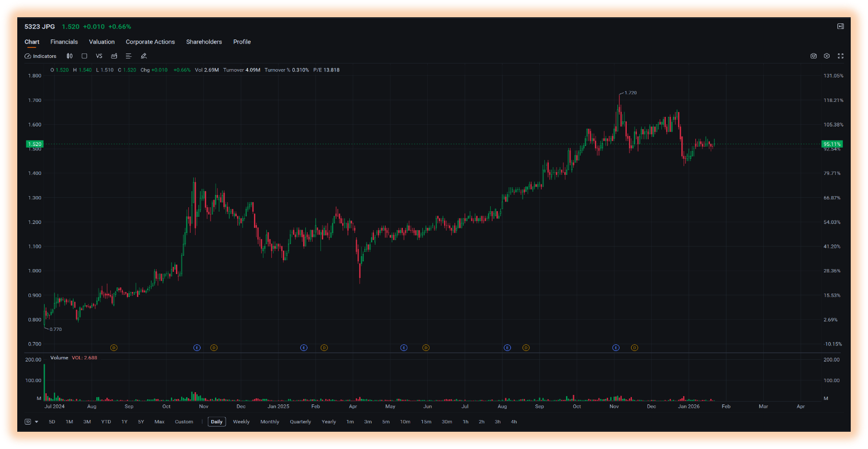
Task: Switch to Quarterly interval
Action: tap(300, 422)
